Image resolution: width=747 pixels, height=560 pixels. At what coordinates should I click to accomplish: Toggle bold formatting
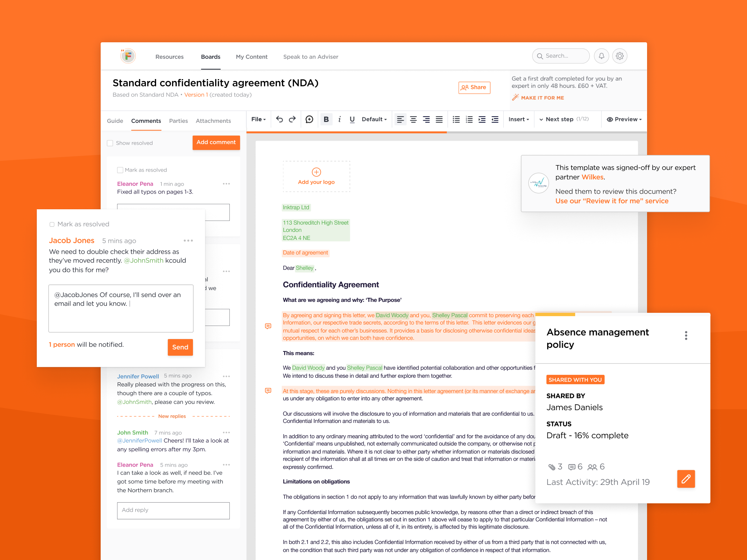tap(326, 119)
